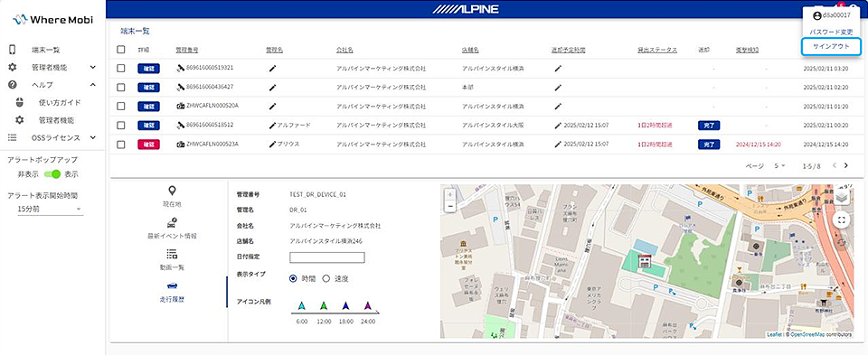Open 管理者機能 item under ヘルプ
Viewport: 868px width, 355px height.
click(x=56, y=120)
